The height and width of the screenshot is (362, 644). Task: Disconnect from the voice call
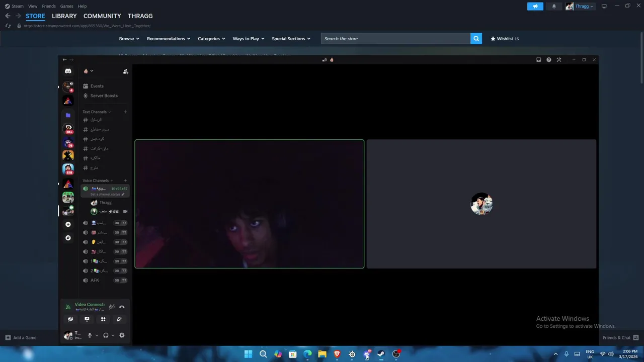122,307
